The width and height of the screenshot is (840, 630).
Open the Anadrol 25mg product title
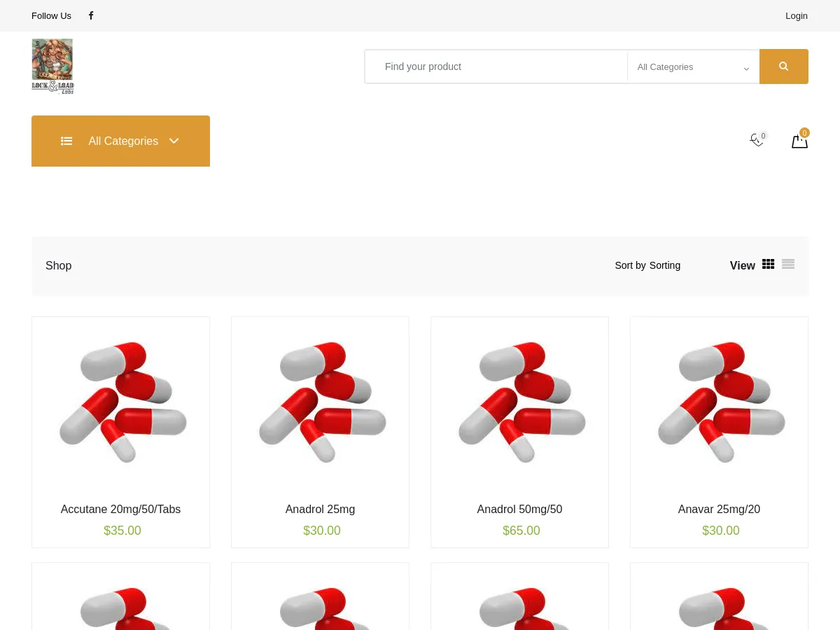[x=320, y=509]
